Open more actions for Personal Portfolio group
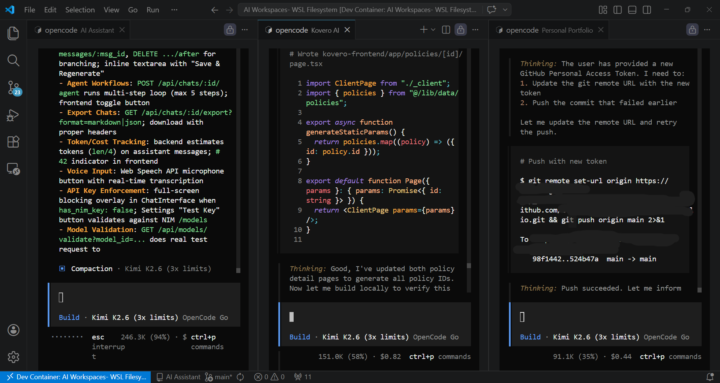The width and height of the screenshot is (720, 383). coord(707,30)
